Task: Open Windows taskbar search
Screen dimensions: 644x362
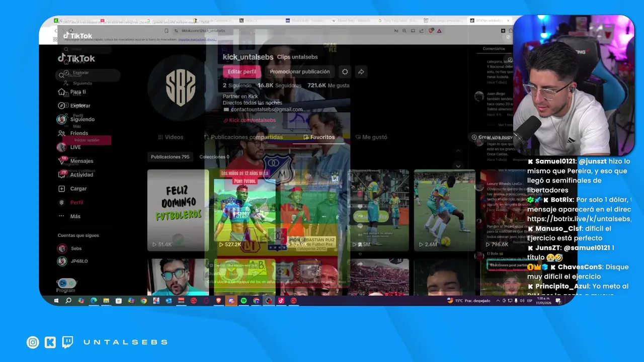Action: (x=68, y=301)
